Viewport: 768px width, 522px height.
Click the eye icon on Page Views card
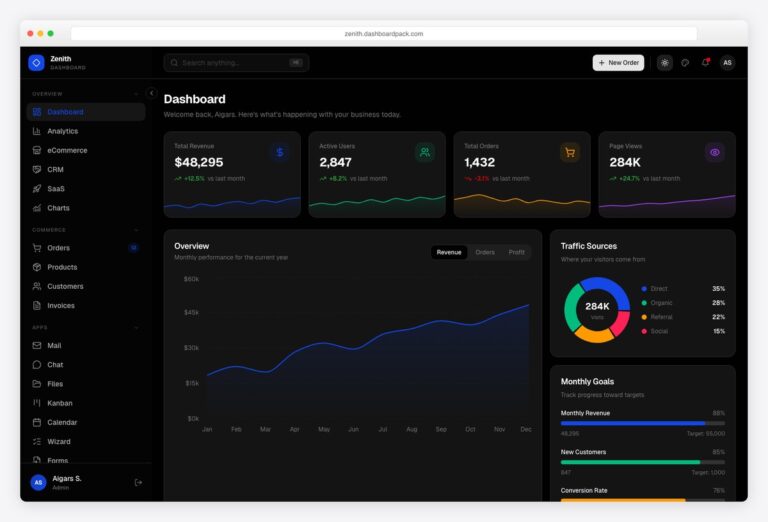pos(715,152)
